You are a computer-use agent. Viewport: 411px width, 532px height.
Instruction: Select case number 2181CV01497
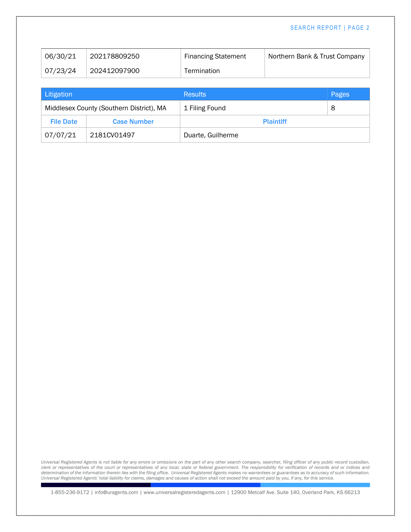tap(112, 135)
